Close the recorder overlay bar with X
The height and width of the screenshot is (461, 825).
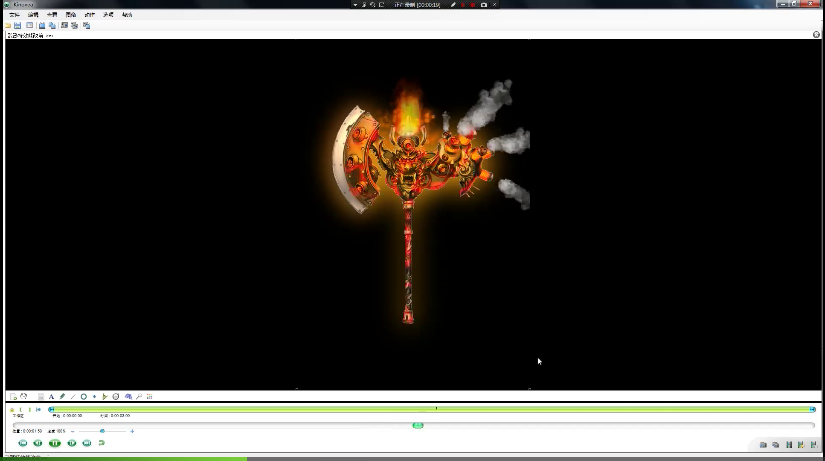point(495,5)
